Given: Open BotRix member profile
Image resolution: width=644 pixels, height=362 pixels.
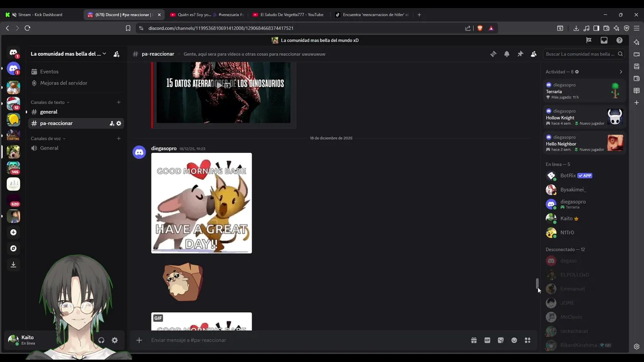Looking at the screenshot, I should [585, 175].
